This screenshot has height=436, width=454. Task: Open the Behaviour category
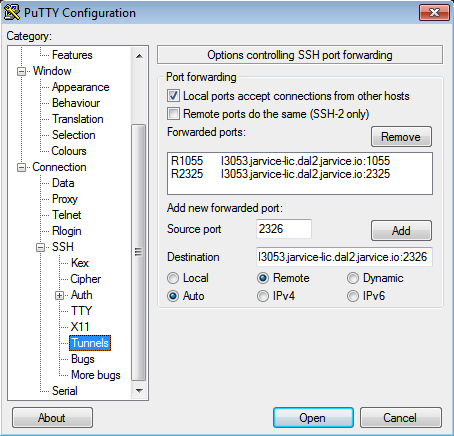[76, 103]
